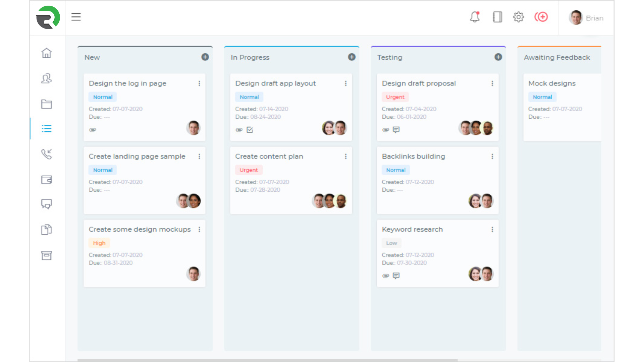Expand options for Create some design mockups

pos(199,230)
